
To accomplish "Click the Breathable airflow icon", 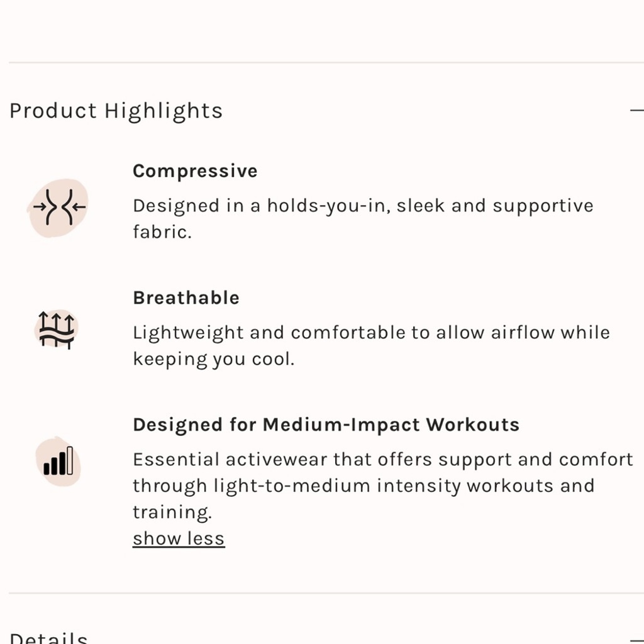I will [56, 330].
